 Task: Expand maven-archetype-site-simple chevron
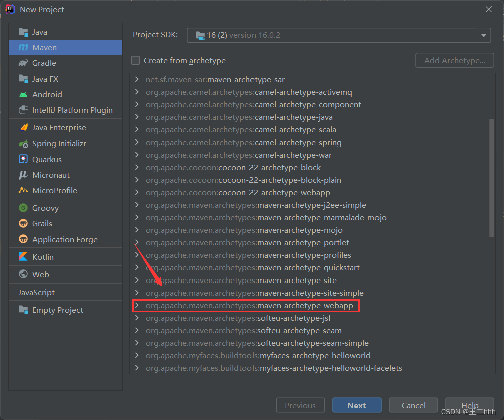click(137, 293)
